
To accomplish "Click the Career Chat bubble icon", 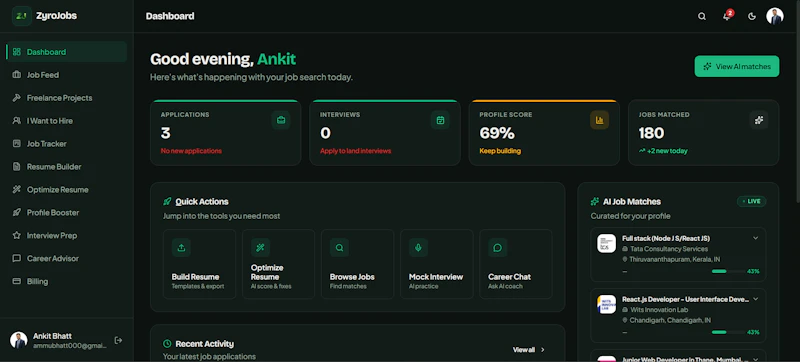I will point(497,248).
